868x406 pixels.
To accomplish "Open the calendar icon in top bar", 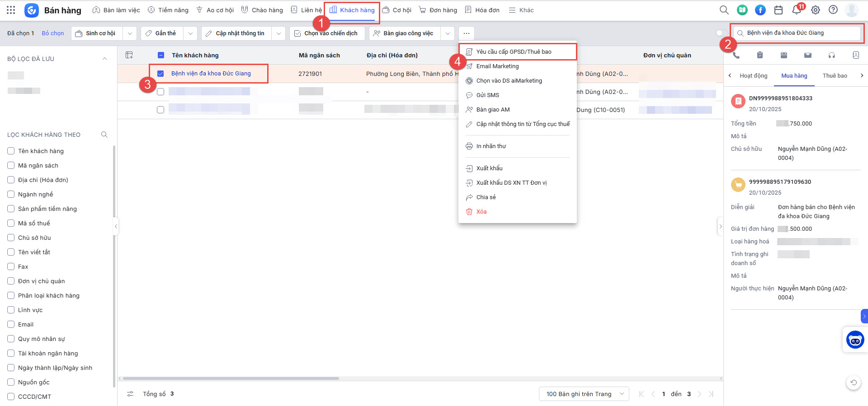I will point(778,10).
